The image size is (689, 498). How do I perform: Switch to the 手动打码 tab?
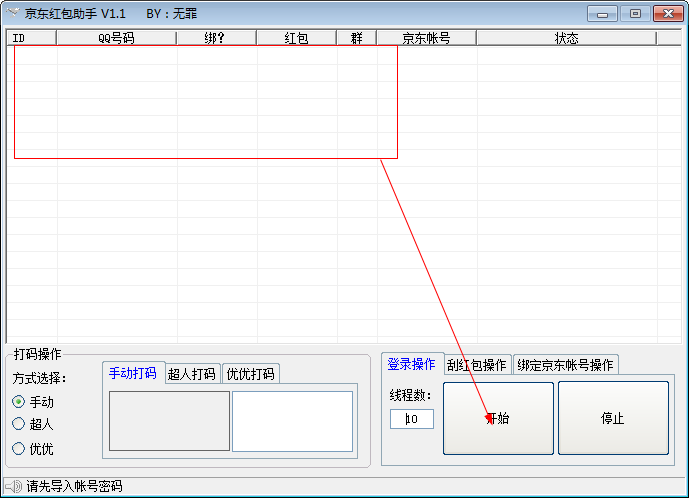pos(133,373)
